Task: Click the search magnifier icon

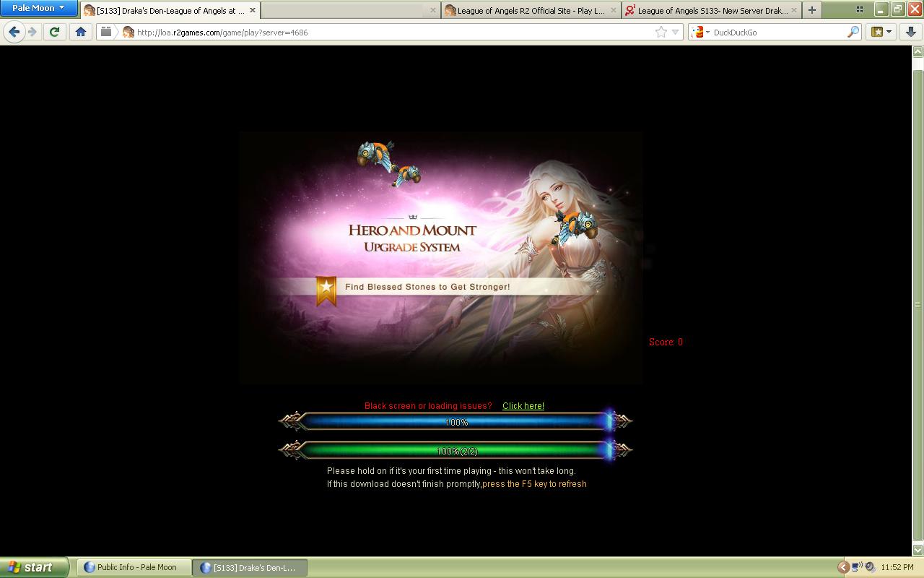Action: point(853,32)
